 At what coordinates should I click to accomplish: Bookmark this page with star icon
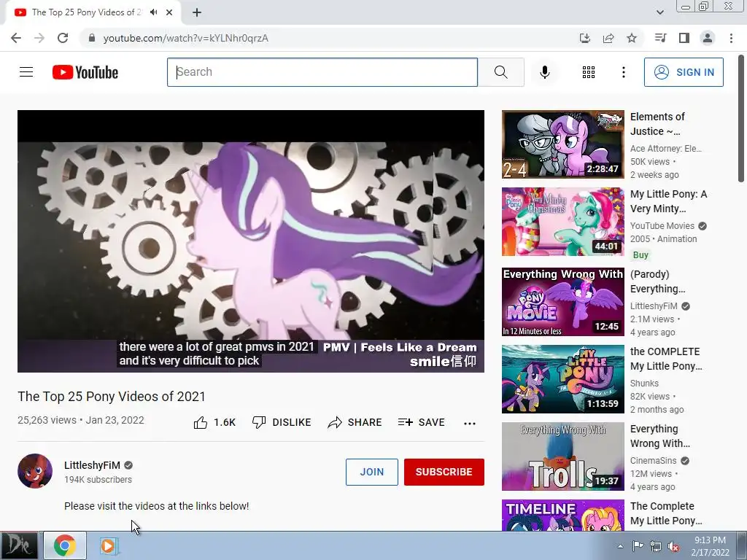(x=632, y=38)
